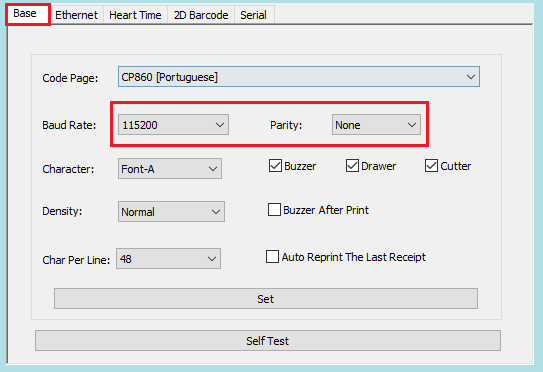Expand the Density dropdown
543x372 pixels.
[x=171, y=212]
